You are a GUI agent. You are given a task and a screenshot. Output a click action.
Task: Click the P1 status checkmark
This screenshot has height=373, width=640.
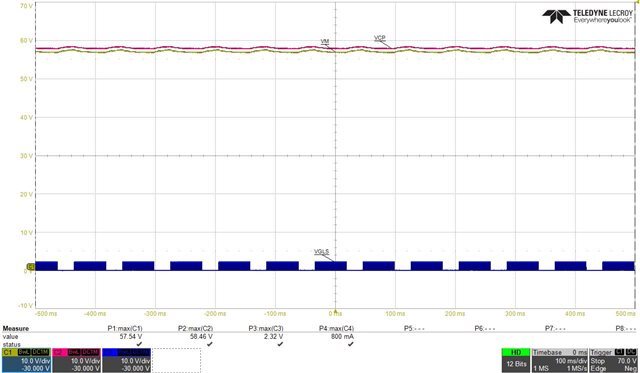pos(139,344)
